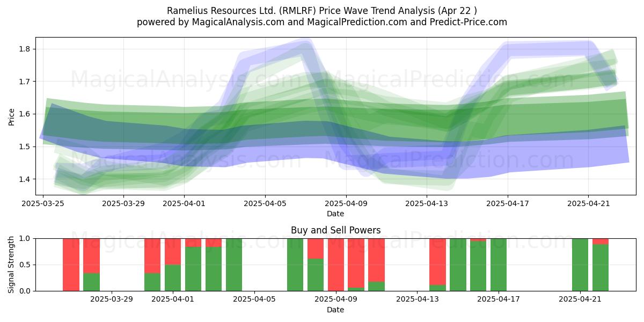Click the 2025-03-25 date tick on price chart
This screenshot has width=644, height=322.
tap(43, 203)
